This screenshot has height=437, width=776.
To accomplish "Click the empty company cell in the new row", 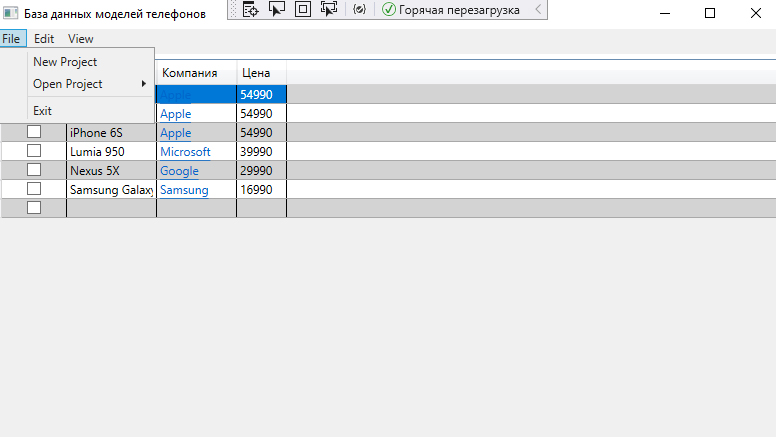I will 196,208.
